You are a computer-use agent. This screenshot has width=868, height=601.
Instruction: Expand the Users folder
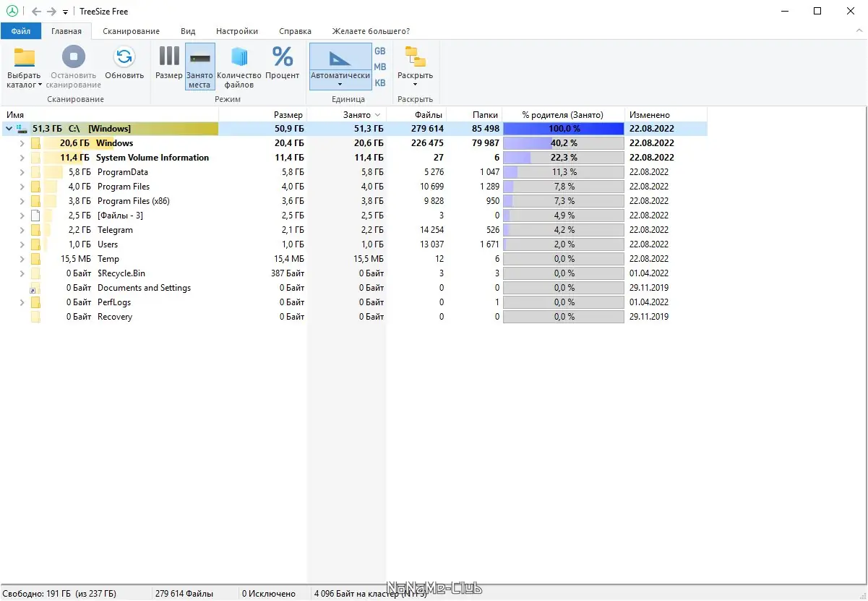tap(22, 244)
